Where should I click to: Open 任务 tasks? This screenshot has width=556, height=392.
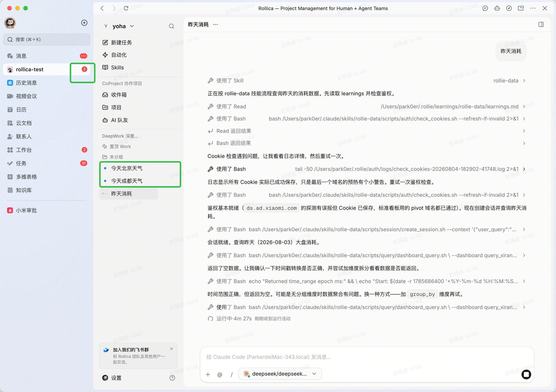pyautogui.click(x=46, y=163)
